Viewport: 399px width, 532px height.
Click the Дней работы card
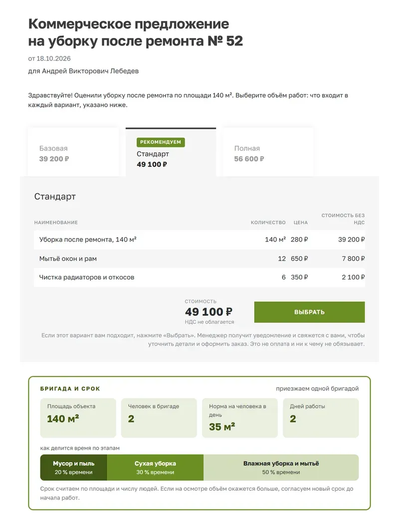[x=321, y=418]
